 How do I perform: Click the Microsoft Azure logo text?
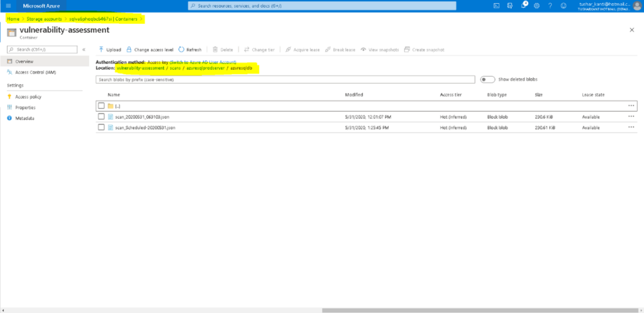[x=41, y=6]
